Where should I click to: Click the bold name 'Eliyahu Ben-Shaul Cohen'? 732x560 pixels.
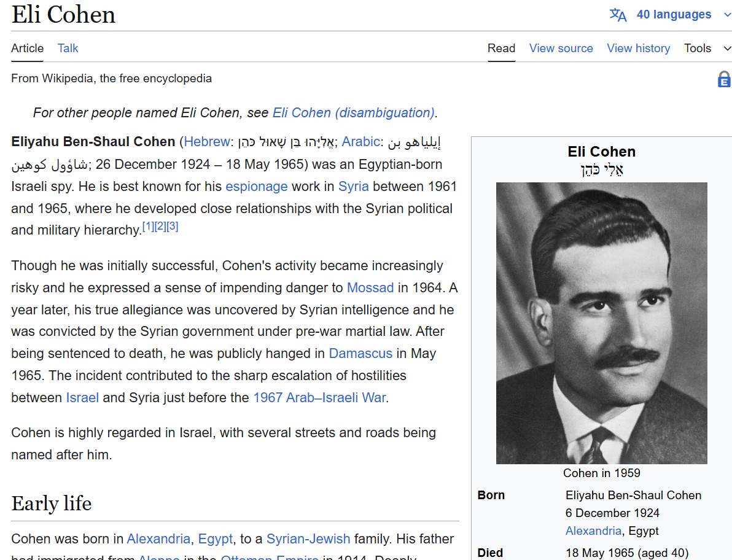(93, 141)
